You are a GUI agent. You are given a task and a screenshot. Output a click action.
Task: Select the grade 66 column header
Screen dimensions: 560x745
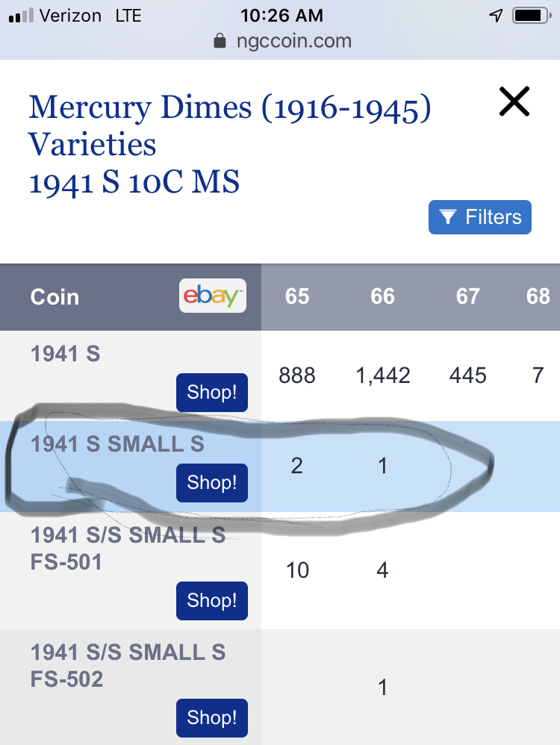tap(383, 296)
